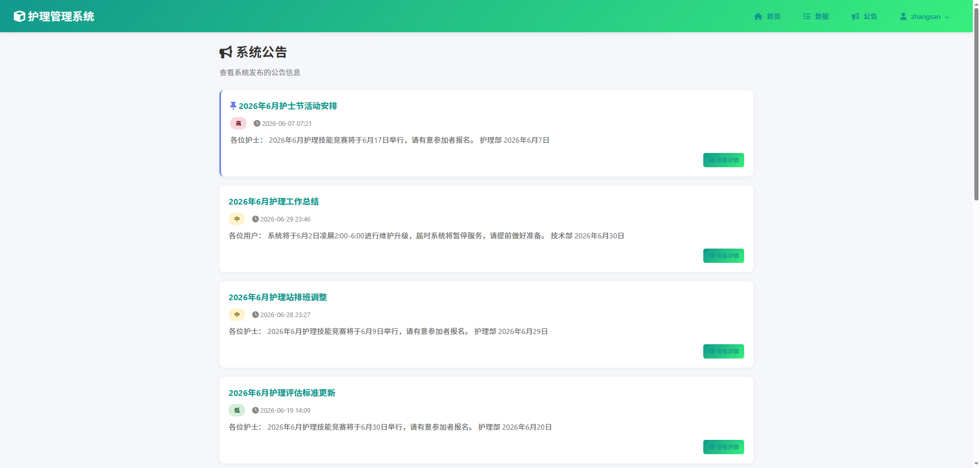The height and width of the screenshot is (468, 980).
Task: Click the cube logo icon in header
Action: click(x=19, y=16)
